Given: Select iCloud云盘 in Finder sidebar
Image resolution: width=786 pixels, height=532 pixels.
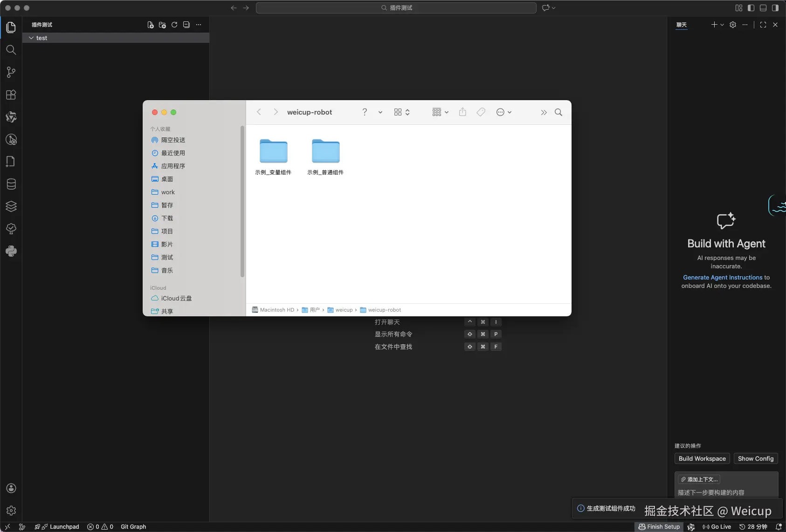Looking at the screenshot, I should click(171, 298).
